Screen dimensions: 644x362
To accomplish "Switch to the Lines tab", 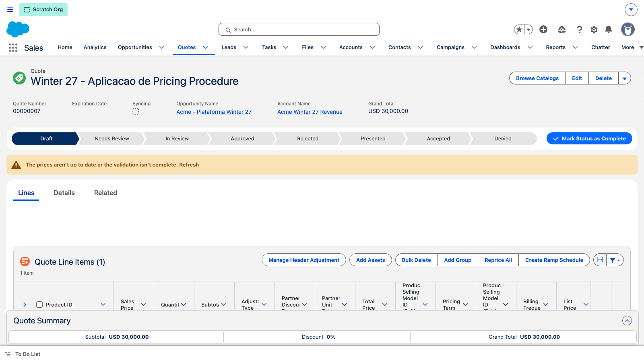I will point(26,193).
